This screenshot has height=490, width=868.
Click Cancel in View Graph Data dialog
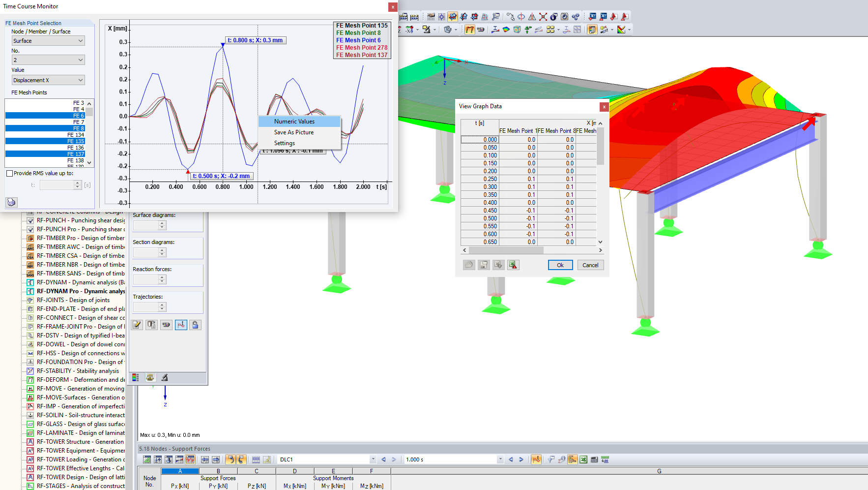[590, 265]
